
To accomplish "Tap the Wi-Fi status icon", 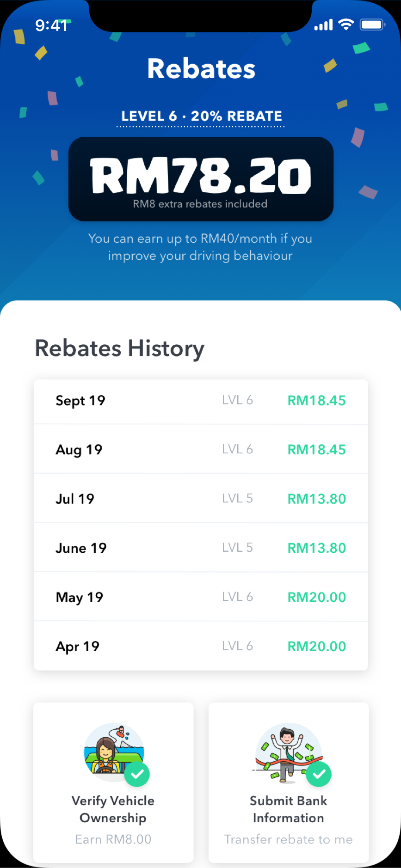I will pyautogui.click(x=346, y=24).
